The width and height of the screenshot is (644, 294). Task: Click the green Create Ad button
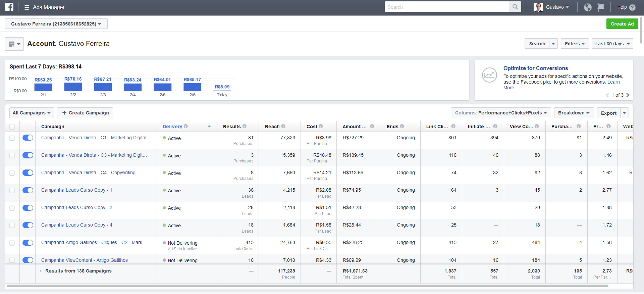click(x=622, y=24)
